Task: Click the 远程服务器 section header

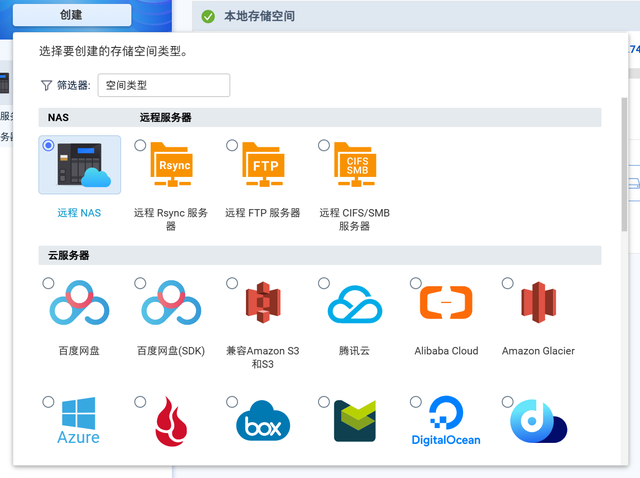Action: click(x=165, y=118)
